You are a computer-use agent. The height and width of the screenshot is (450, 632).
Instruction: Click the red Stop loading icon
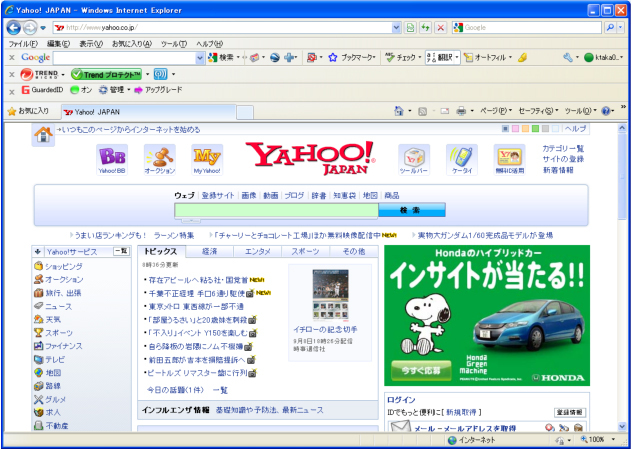tap(441, 28)
